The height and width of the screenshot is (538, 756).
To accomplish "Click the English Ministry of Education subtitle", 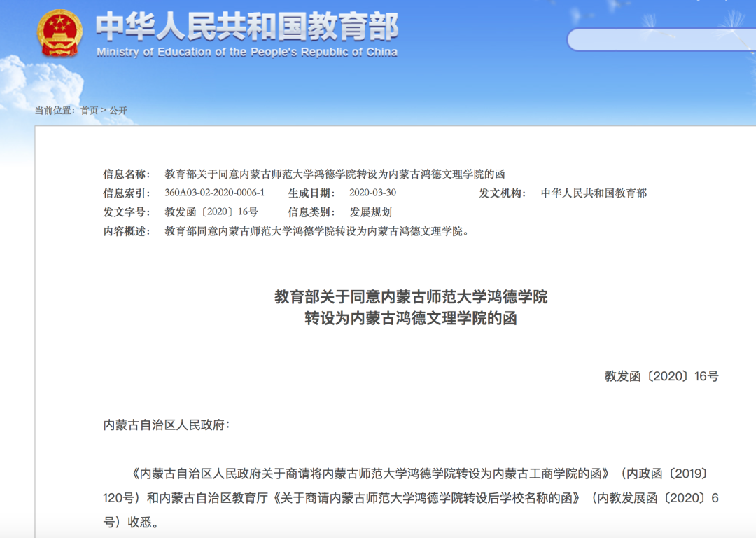I will click(247, 52).
